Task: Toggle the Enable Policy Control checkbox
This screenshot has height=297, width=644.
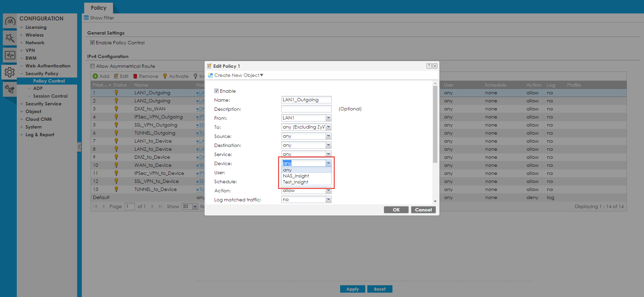Action: click(92, 43)
